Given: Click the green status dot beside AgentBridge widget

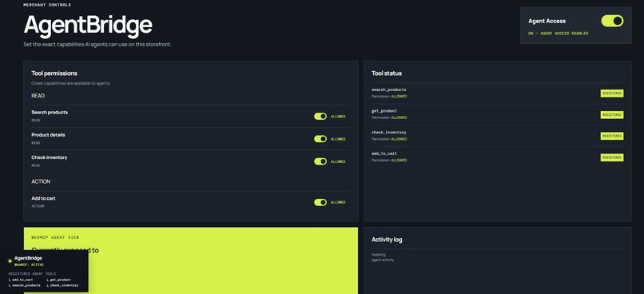Looking at the screenshot, I should 10,260.
